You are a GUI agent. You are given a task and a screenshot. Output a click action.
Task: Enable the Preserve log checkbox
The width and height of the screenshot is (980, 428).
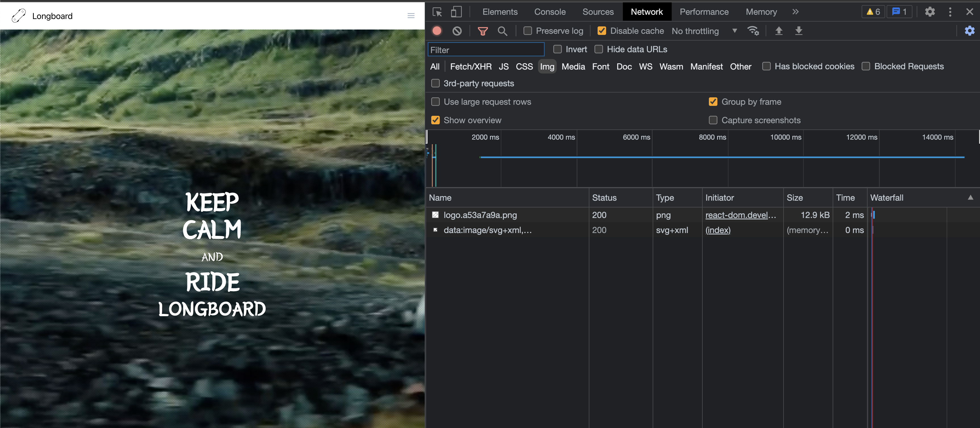tap(527, 31)
